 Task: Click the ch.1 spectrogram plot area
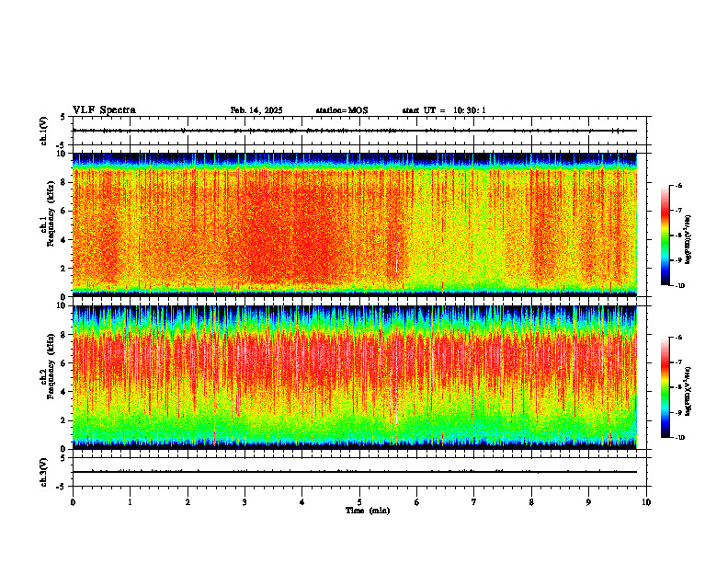(x=355, y=224)
